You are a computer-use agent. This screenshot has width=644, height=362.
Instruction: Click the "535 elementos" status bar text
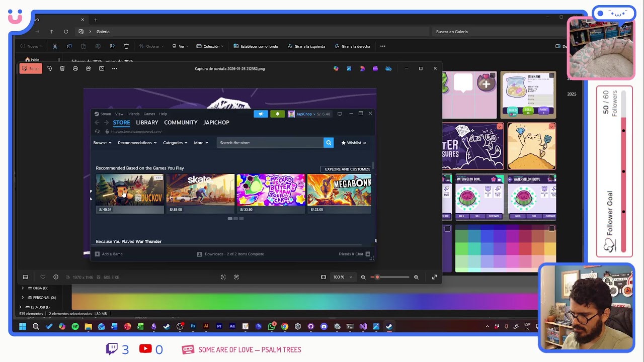tap(31, 314)
